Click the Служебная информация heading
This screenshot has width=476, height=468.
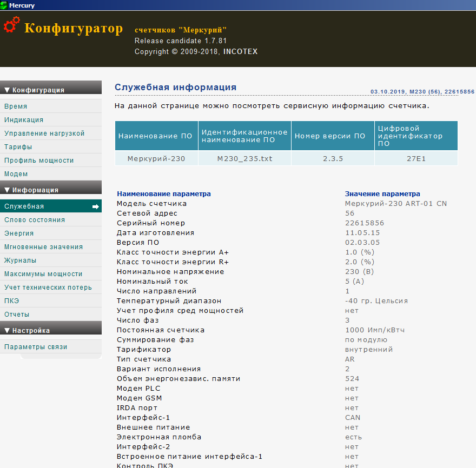[175, 88]
